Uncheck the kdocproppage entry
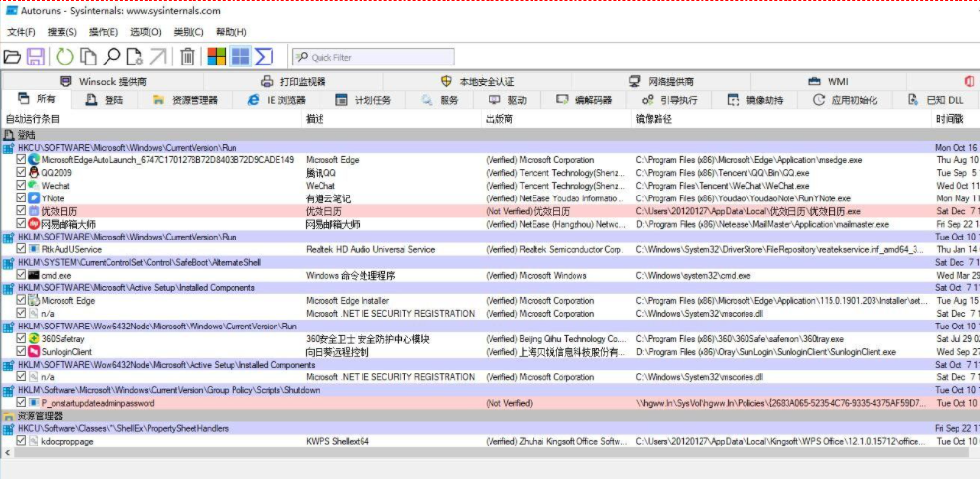Viewport: 980px width, 479px height. coord(21,441)
